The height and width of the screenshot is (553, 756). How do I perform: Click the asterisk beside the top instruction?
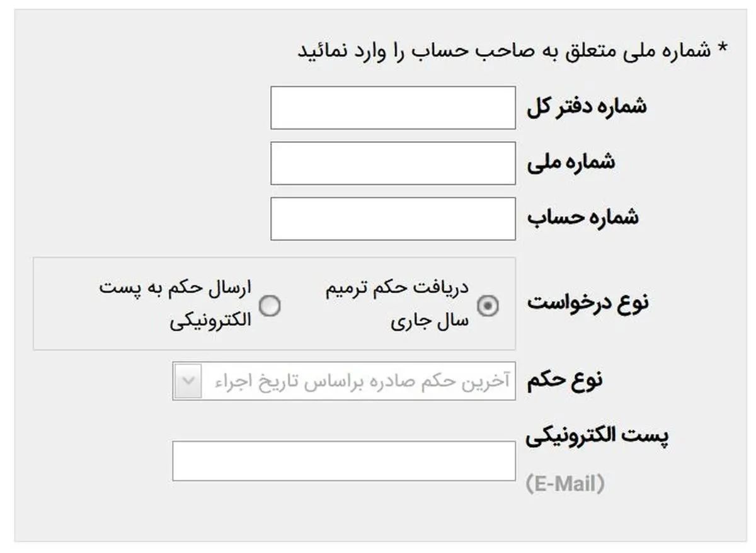723,49
